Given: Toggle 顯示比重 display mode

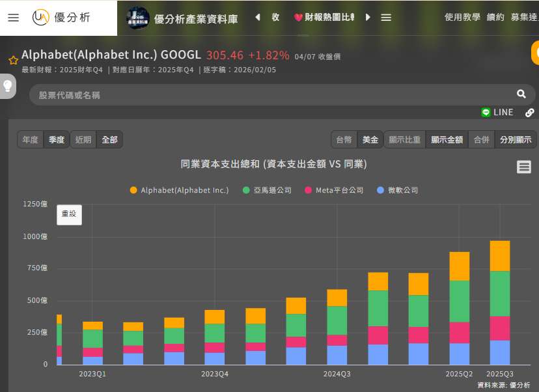Looking at the screenshot, I should (404, 139).
